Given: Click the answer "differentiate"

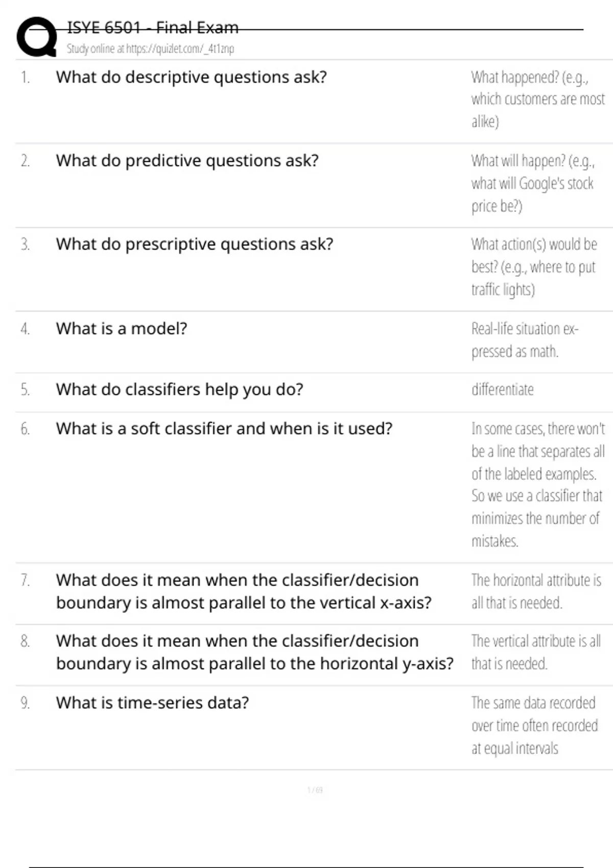Looking at the screenshot, I should (x=502, y=390).
